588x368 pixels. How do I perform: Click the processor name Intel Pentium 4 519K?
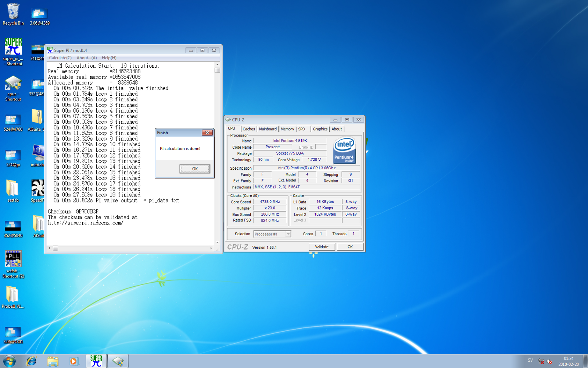pyautogui.click(x=290, y=141)
